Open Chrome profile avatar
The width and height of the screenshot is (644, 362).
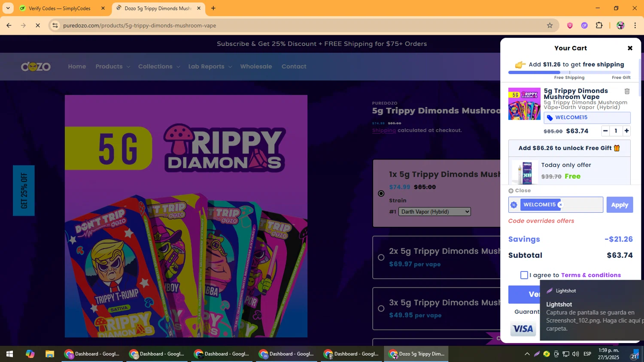(620, 25)
